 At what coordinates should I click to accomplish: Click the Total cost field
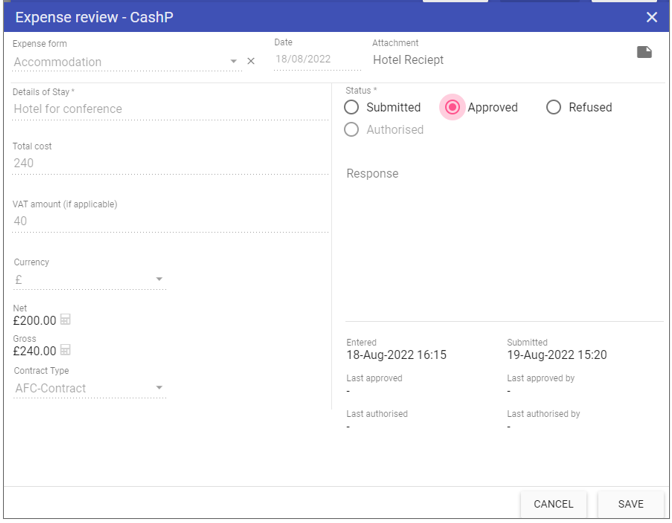tap(170, 163)
